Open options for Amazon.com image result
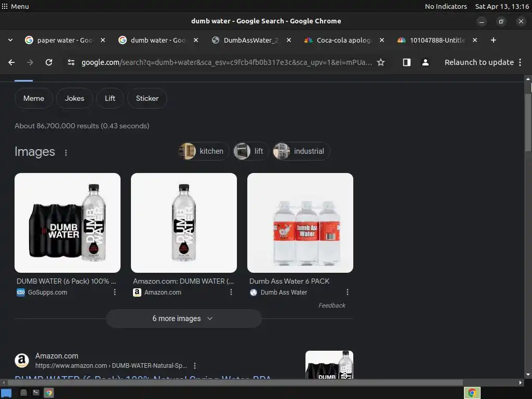 pyautogui.click(x=231, y=292)
